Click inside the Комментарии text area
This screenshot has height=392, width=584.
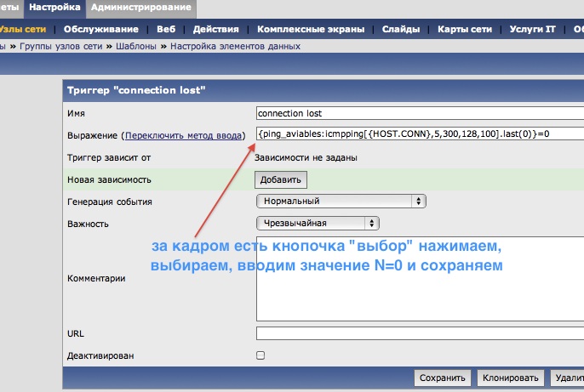coord(419,277)
